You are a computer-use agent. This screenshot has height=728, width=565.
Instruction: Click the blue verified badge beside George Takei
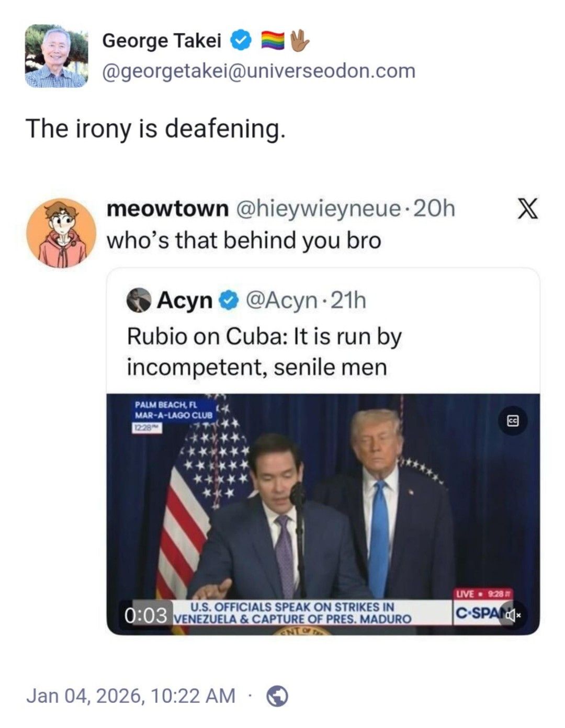click(x=241, y=40)
